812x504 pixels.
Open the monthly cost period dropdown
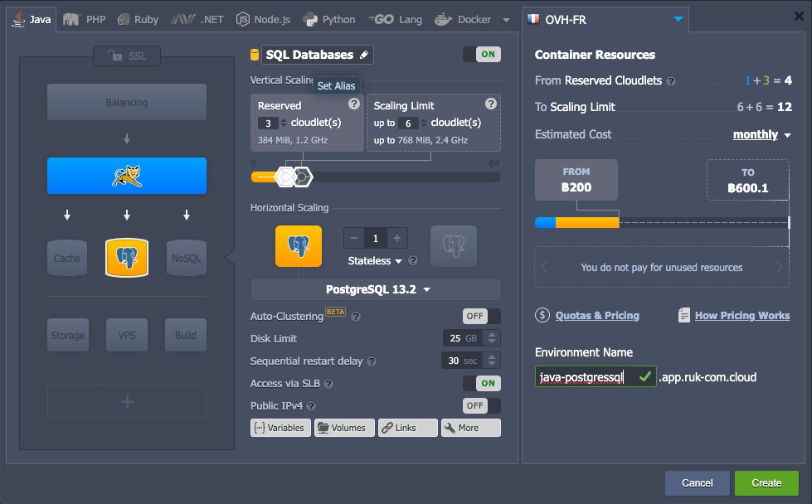(761, 134)
